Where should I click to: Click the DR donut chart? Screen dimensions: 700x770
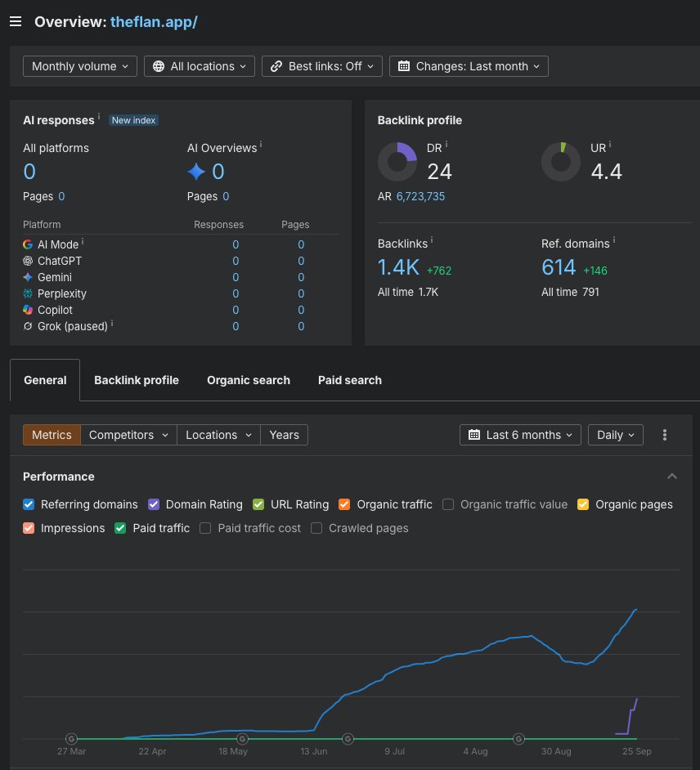coord(397,162)
